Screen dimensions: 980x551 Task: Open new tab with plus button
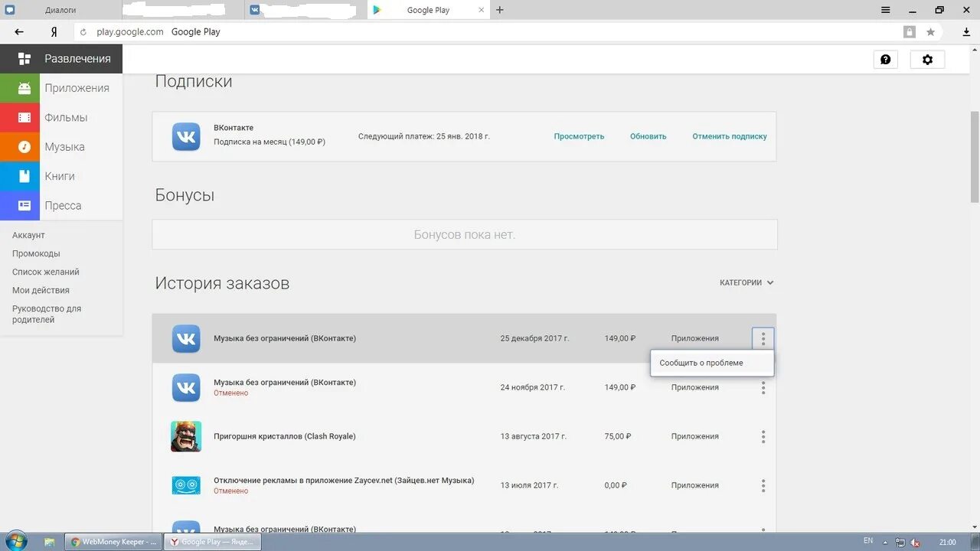[500, 10]
